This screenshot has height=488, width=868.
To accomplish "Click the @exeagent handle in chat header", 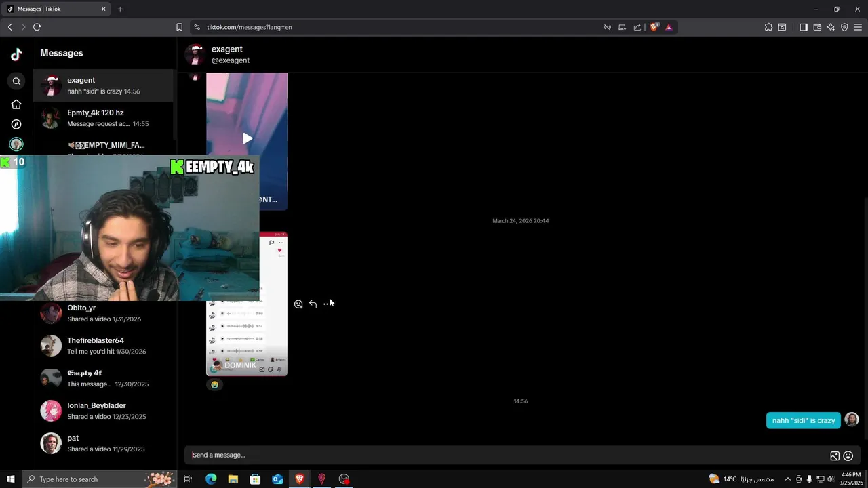I will click(230, 60).
